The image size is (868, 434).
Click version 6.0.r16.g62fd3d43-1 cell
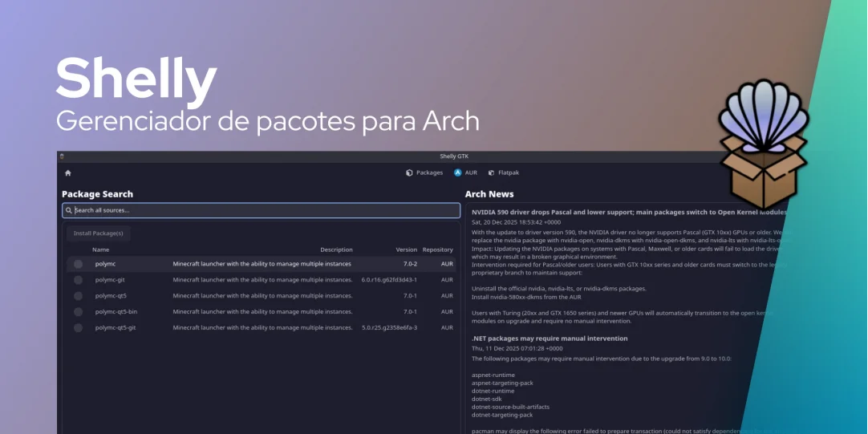(389, 280)
